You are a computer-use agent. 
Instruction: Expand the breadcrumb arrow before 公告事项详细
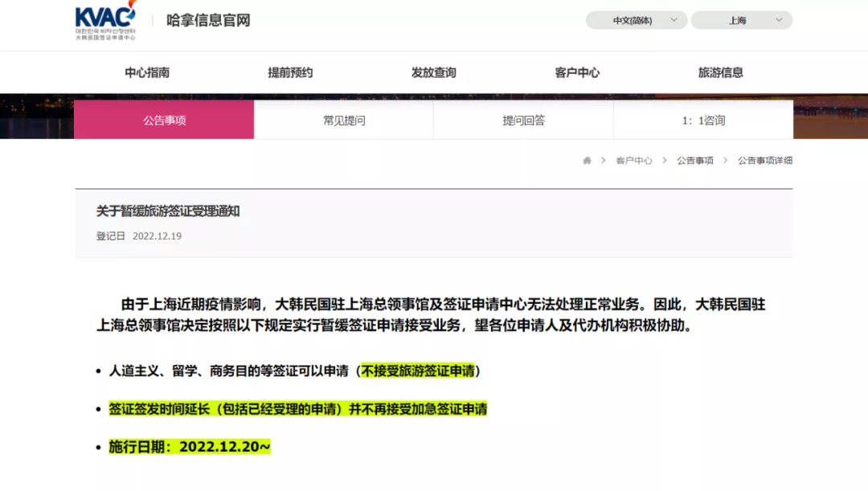coord(724,160)
